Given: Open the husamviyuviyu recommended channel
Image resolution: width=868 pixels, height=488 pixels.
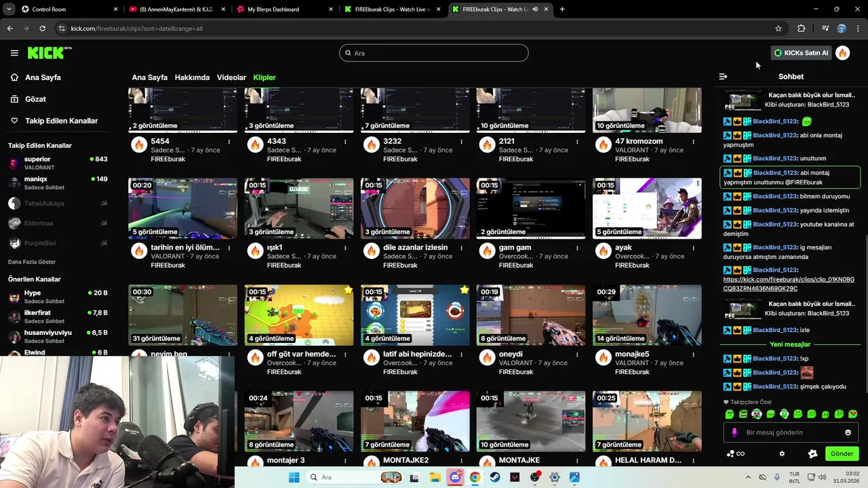Looking at the screenshot, I should [x=58, y=336].
